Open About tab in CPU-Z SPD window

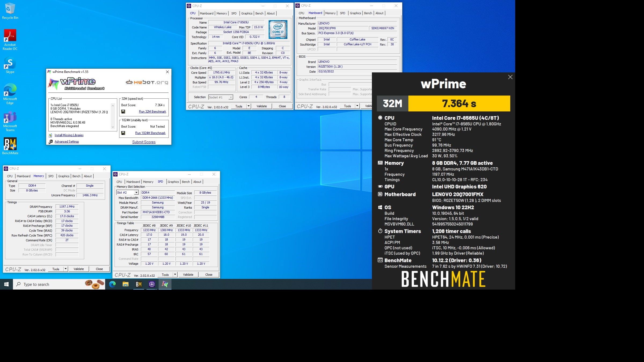click(197, 182)
